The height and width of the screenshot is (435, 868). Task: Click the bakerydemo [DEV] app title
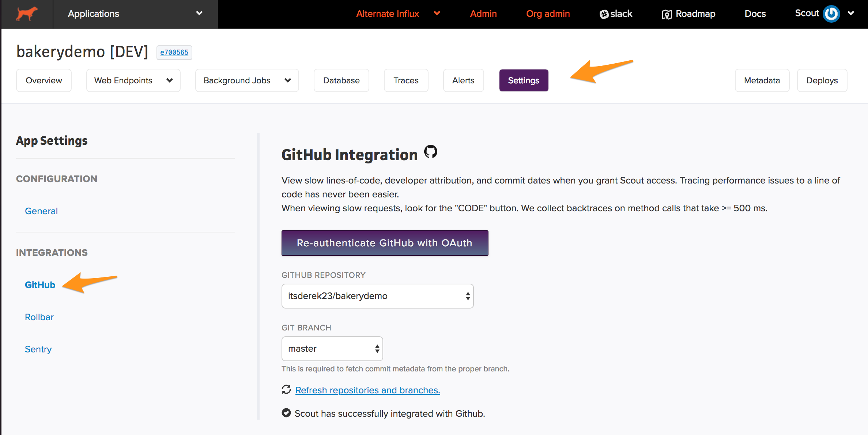tap(82, 52)
